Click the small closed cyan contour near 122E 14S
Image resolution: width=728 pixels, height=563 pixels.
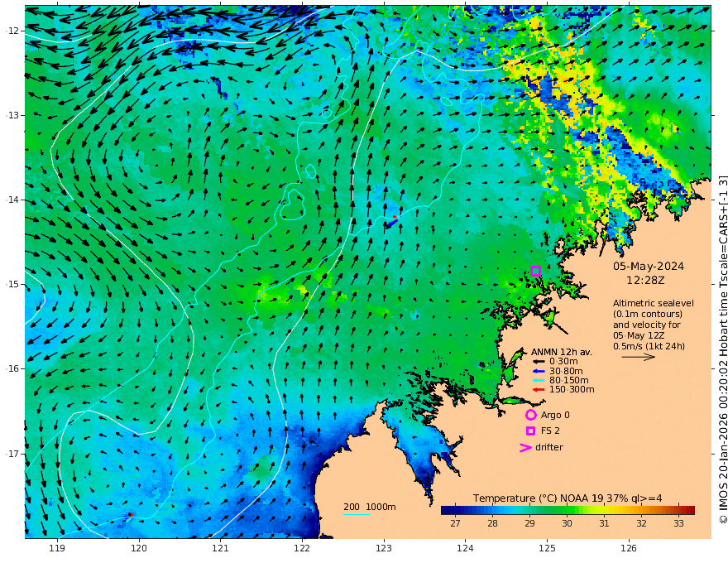293,205
